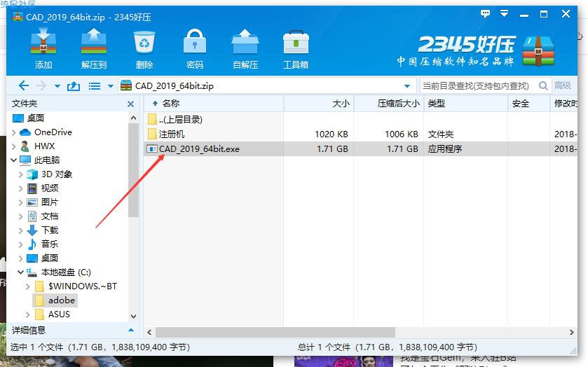Click the list view mode icon

(x=95, y=86)
